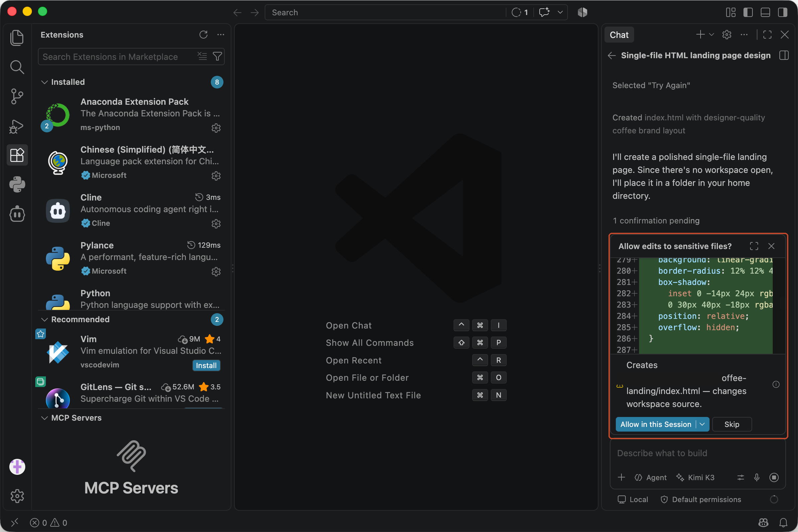
Task: Clear extensions search results icon
Action: [x=202, y=56]
